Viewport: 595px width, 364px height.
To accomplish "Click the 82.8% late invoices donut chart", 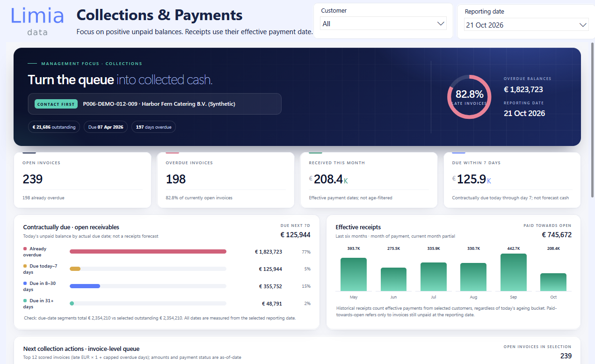I will coord(469,96).
